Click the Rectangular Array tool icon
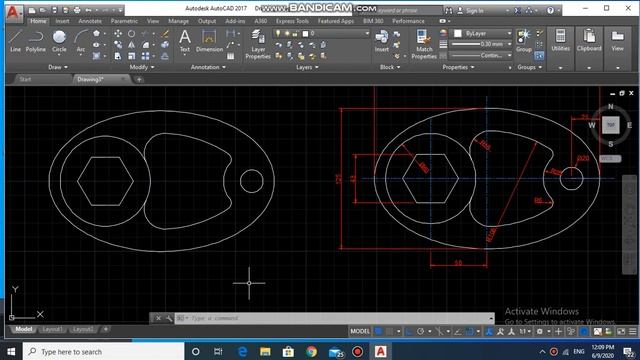 145,56
